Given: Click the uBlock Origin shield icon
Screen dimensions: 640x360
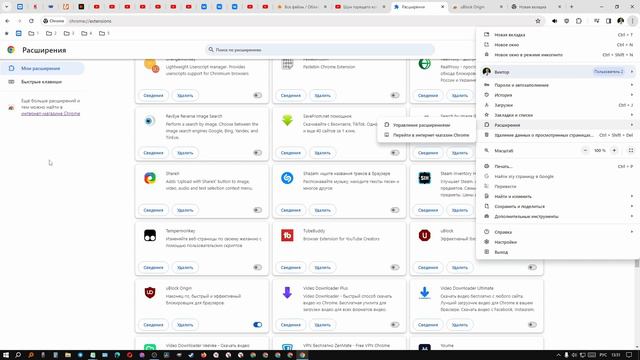Looking at the screenshot, I should 149,293.
